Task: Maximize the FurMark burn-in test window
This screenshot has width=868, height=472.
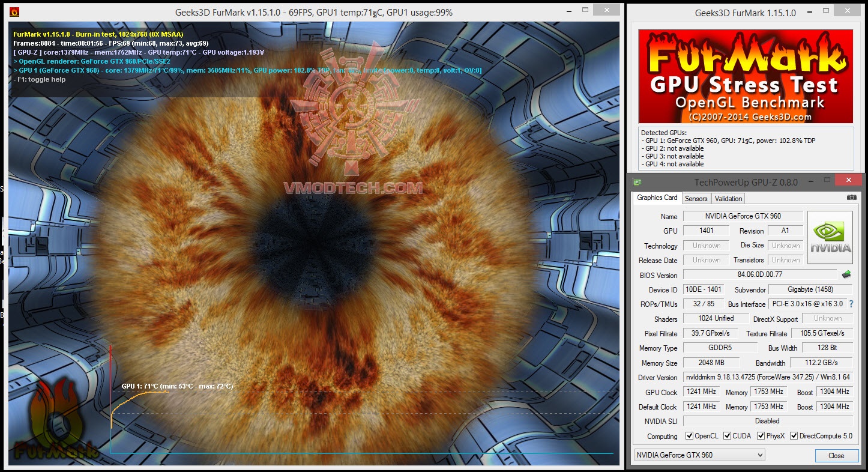Action: click(584, 11)
